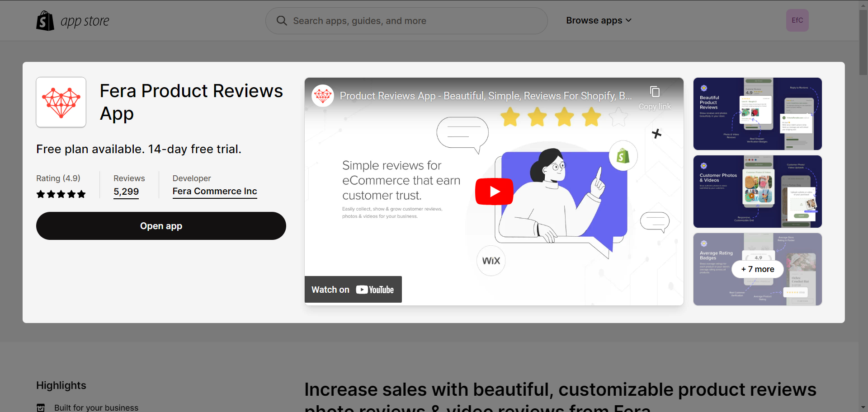Visit Fera Commerce Inc developer page
This screenshot has width=868, height=412.
point(215,192)
